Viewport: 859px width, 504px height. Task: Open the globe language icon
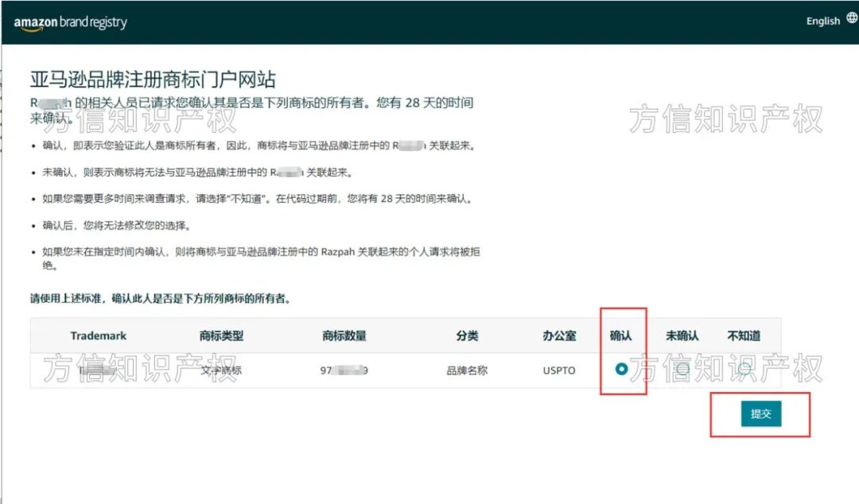click(849, 19)
